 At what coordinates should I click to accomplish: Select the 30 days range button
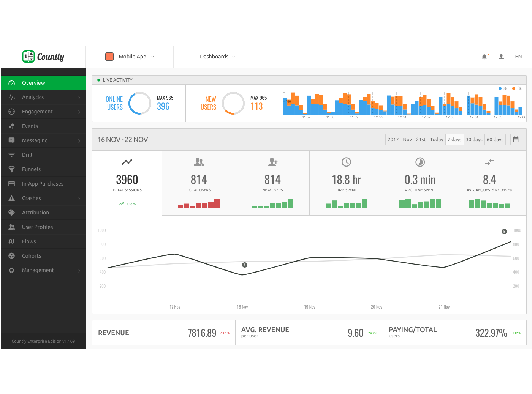474,140
